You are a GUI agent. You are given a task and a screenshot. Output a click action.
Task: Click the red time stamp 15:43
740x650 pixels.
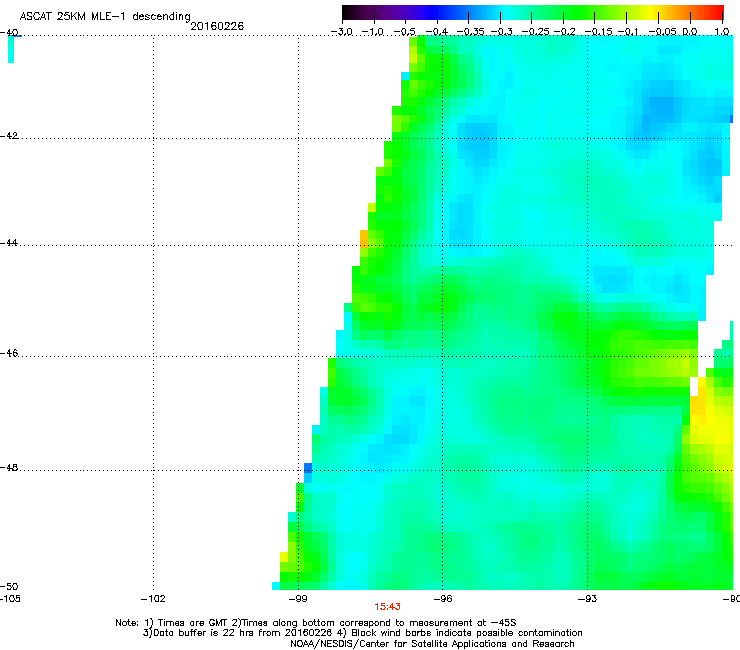387,607
